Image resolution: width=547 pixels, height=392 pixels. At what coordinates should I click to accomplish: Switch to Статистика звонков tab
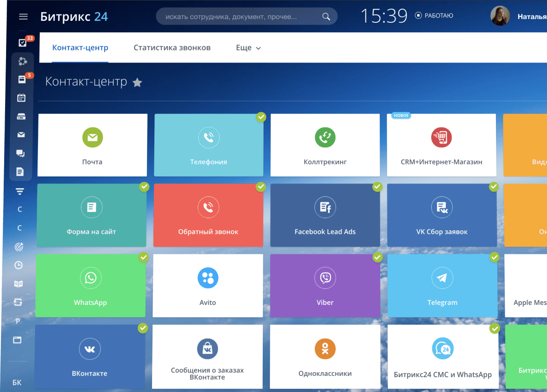pos(172,48)
